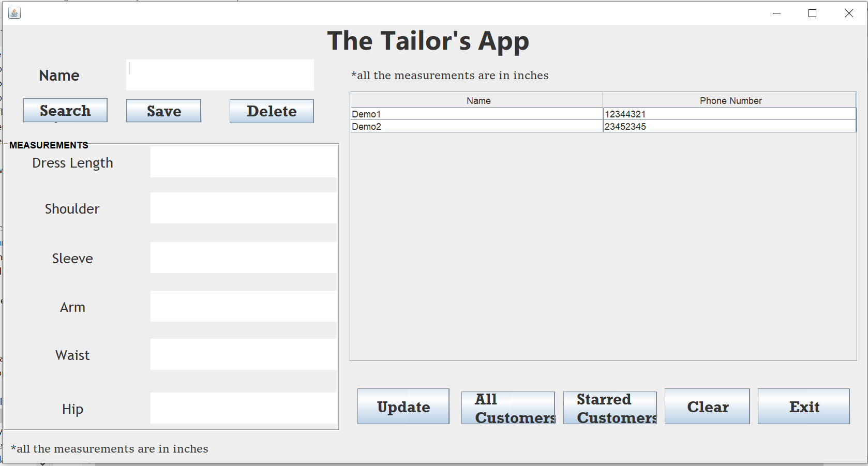Click the Clear button
The height and width of the screenshot is (466, 868).
pos(707,407)
